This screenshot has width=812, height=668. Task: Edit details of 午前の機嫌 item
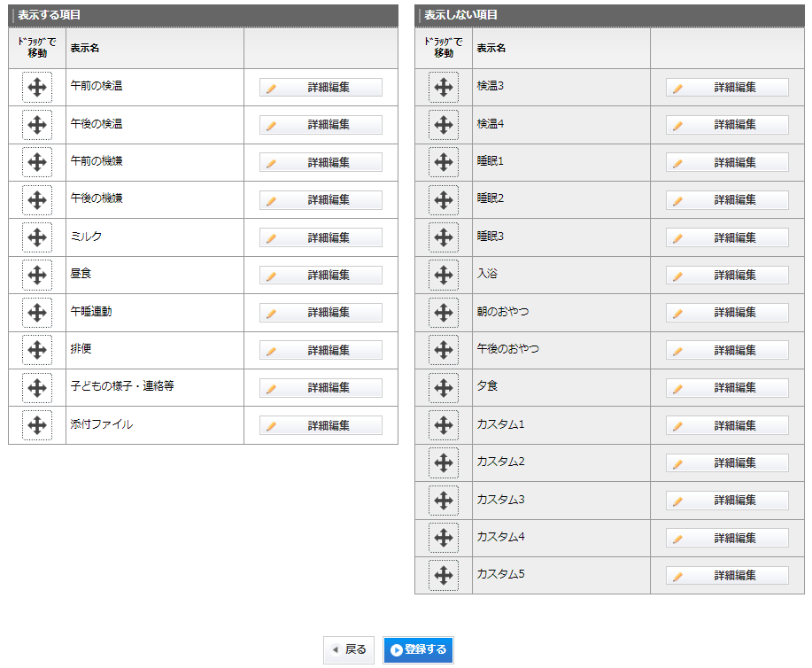click(321, 162)
